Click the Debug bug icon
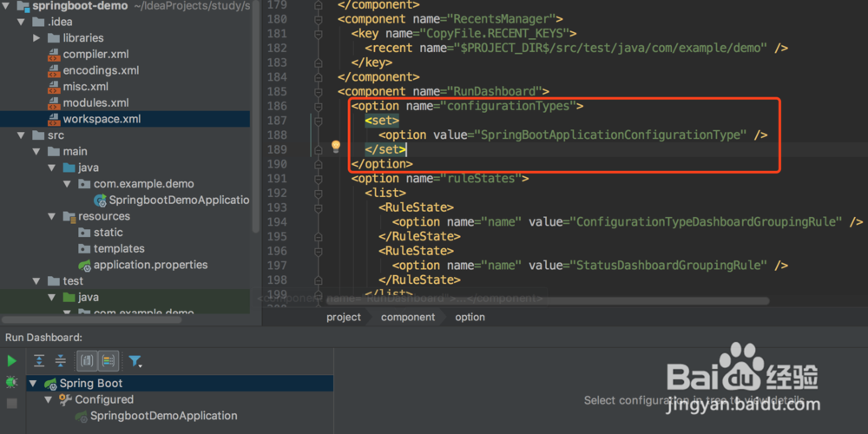 [x=11, y=383]
